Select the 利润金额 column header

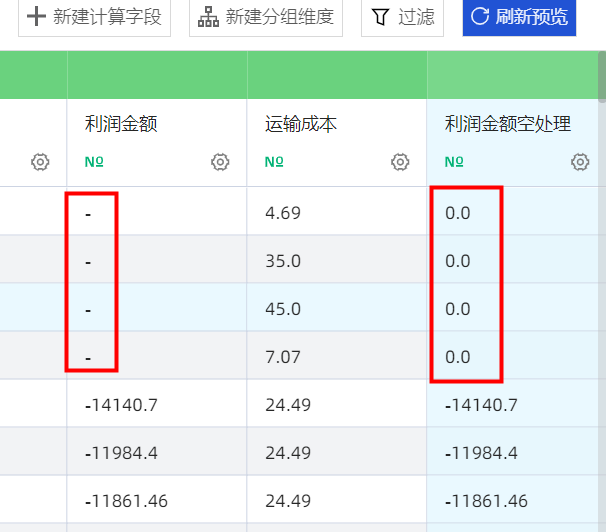click(x=121, y=124)
